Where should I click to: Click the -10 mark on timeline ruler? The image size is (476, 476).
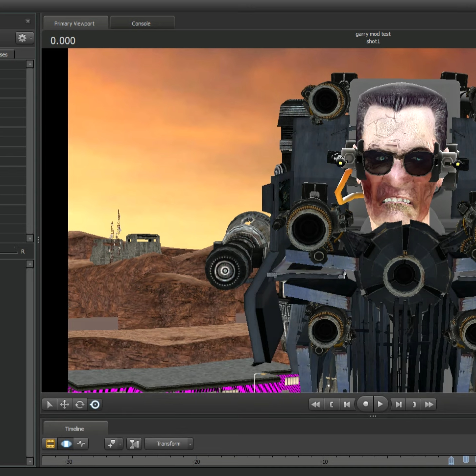(324, 462)
